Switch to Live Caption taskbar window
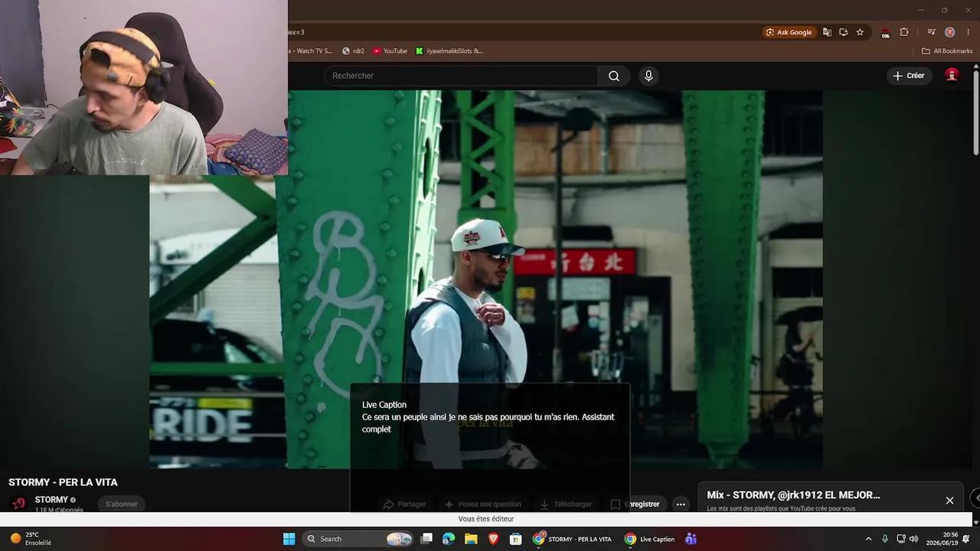The image size is (980, 551). tap(649, 539)
